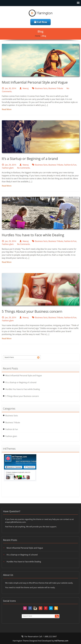Image resolution: width=81 pixels, height=644 pixels.
Task: Open Google Plus social icon
Action: pyautogui.click(x=40, y=608)
